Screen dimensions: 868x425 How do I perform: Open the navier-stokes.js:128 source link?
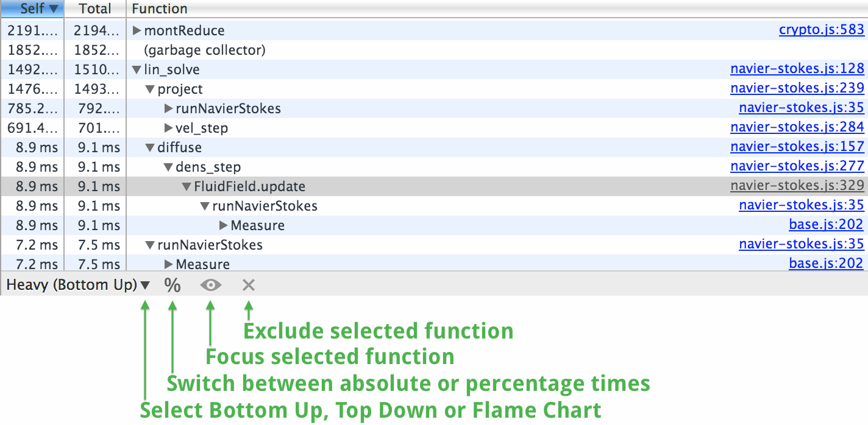(x=797, y=69)
